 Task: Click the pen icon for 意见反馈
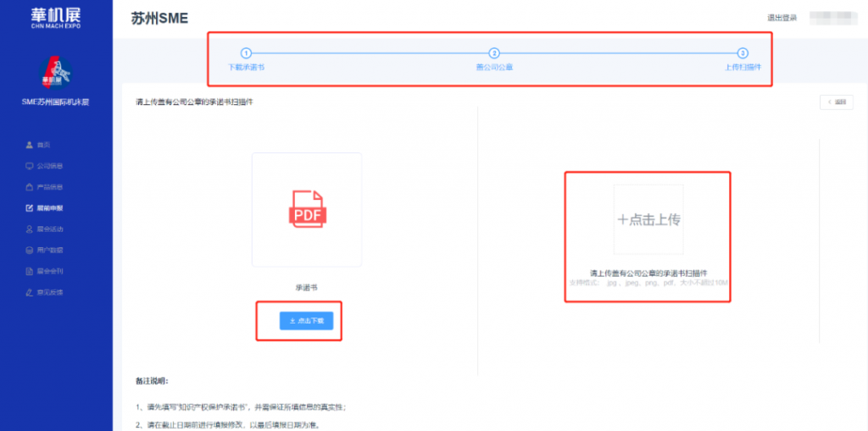pyautogui.click(x=30, y=292)
